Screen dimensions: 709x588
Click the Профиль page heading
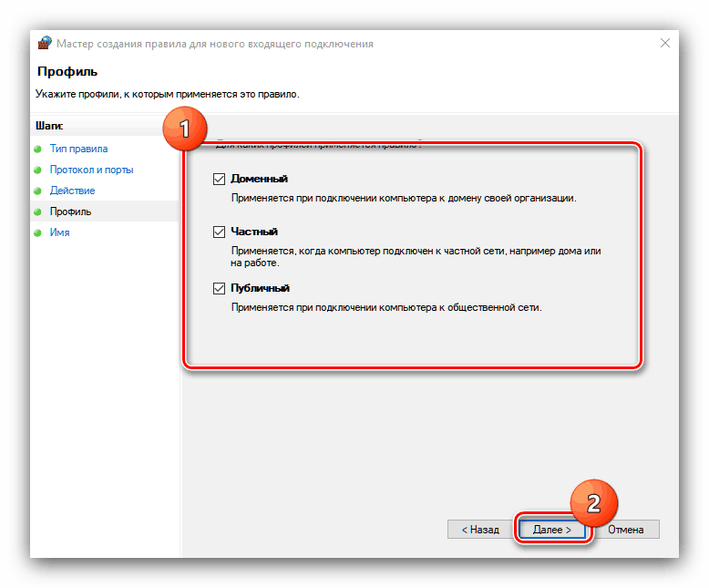[67, 71]
